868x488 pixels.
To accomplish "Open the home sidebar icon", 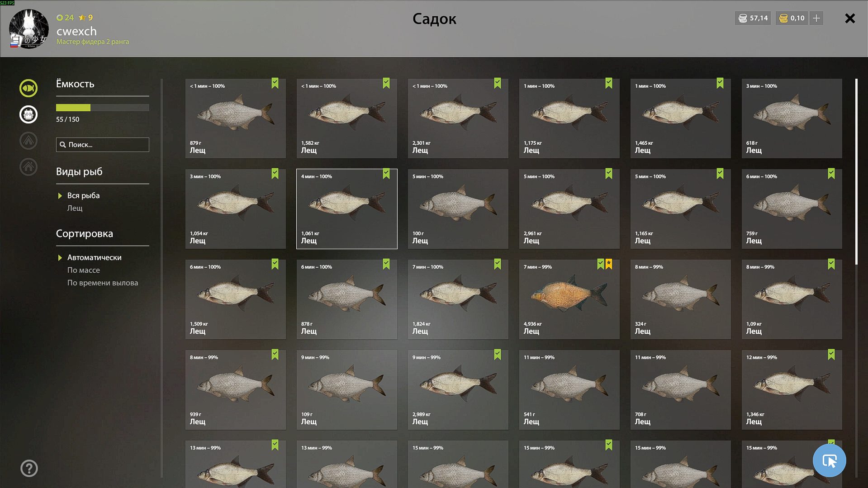I will point(28,167).
